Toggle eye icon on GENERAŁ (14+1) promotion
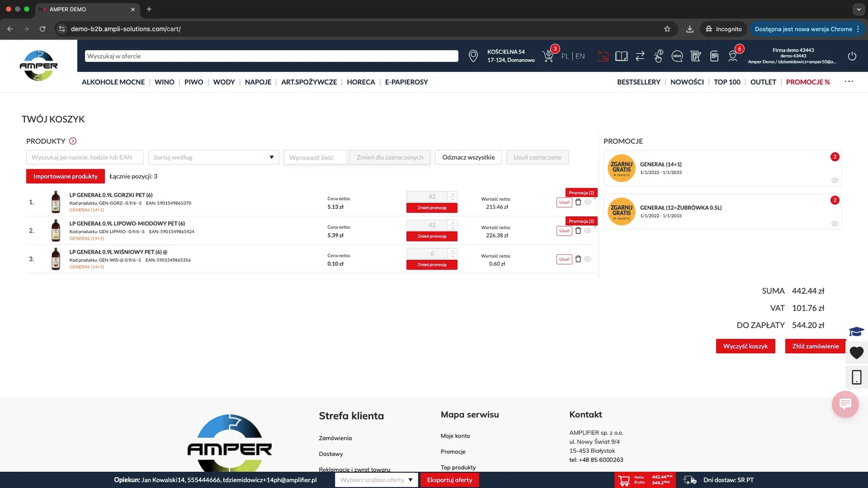The width and height of the screenshot is (868, 488). (x=835, y=181)
